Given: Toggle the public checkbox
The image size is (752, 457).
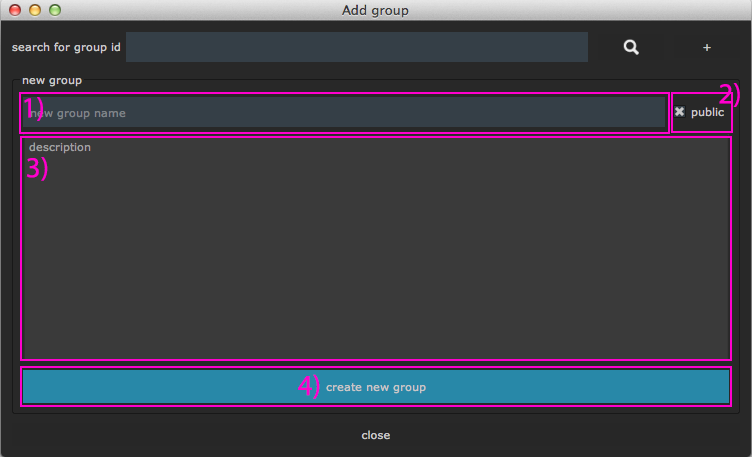Looking at the screenshot, I should (680, 113).
